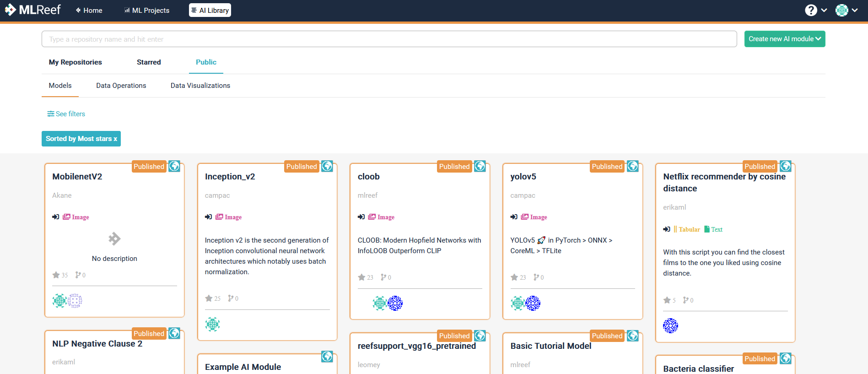The width and height of the screenshot is (868, 374).
Task: Click the campac author name on yolov5
Action: [523, 195]
